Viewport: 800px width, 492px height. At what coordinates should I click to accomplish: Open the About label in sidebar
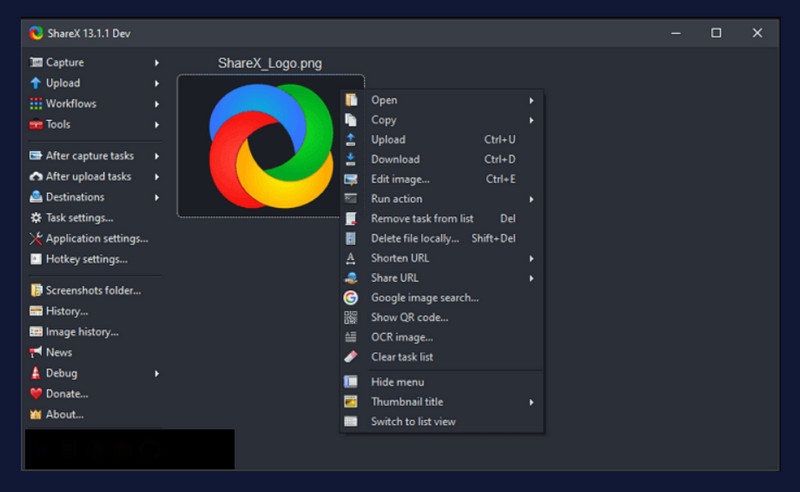[65, 414]
